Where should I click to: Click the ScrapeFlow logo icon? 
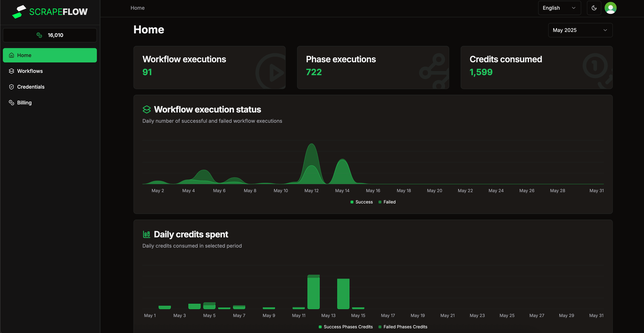pyautogui.click(x=19, y=11)
